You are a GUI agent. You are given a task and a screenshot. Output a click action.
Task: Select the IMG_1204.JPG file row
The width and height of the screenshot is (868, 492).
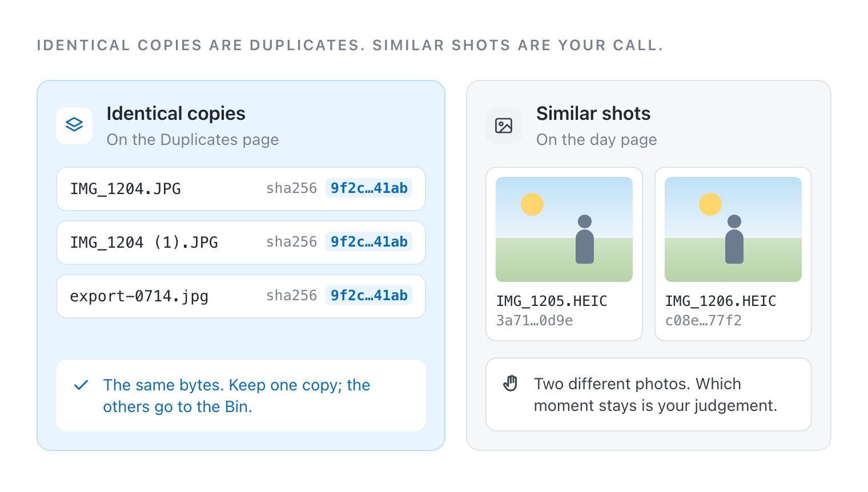[241, 189]
